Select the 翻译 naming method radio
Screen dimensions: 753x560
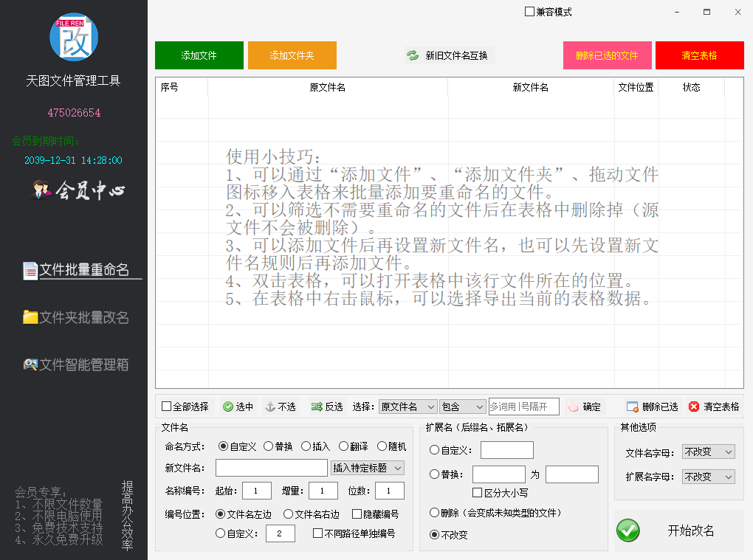(x=343, y=446)
